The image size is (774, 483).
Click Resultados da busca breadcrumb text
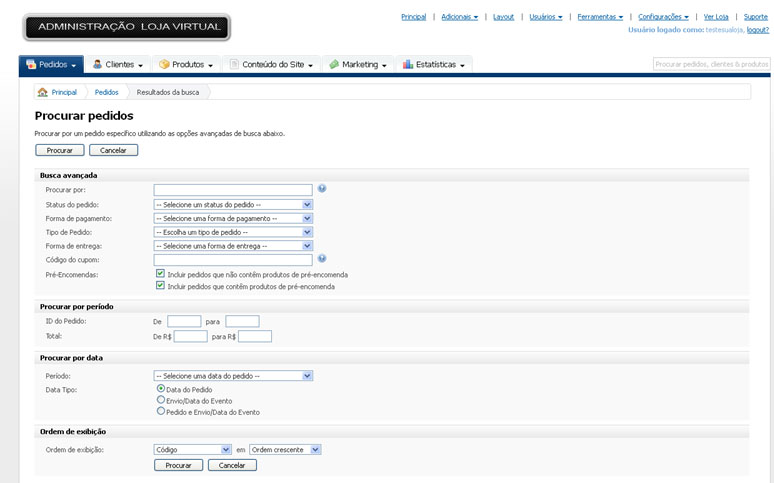click(168, 92)
